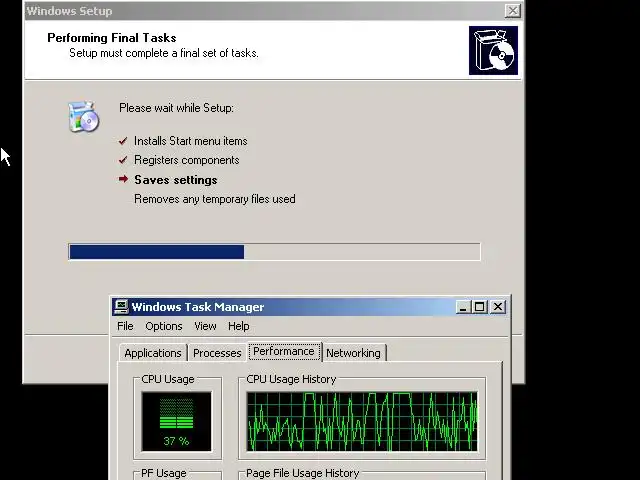Close the Windows Setup dialog
The image size is (640, 480).
512,11
